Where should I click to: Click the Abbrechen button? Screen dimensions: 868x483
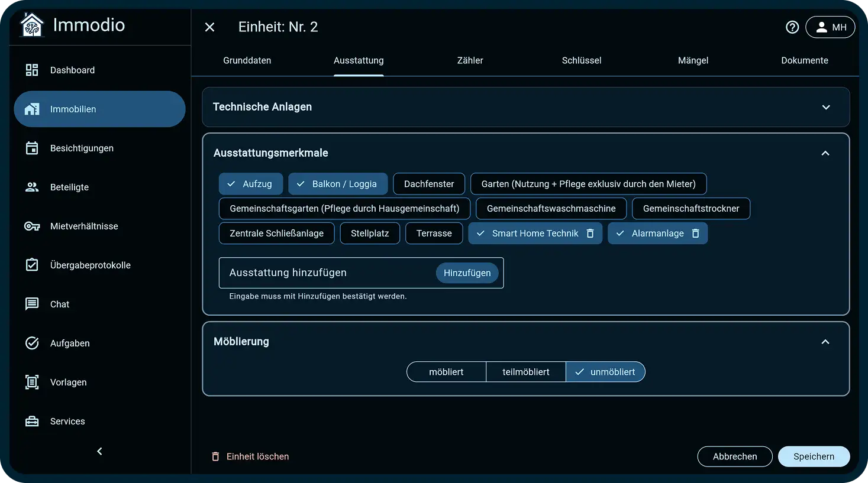tap(735, 456)
